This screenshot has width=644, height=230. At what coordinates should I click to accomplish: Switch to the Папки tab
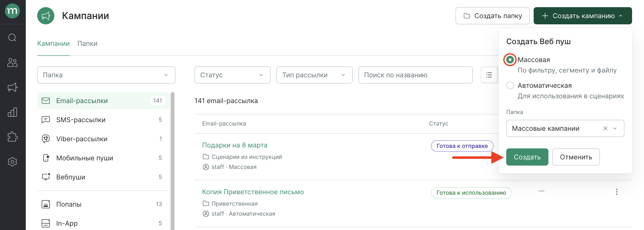[87, 44]
